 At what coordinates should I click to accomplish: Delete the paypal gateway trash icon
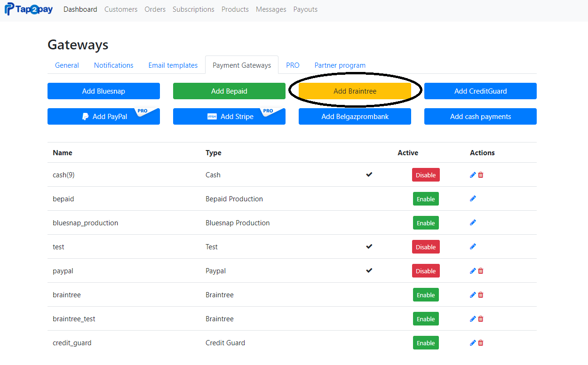481,271
